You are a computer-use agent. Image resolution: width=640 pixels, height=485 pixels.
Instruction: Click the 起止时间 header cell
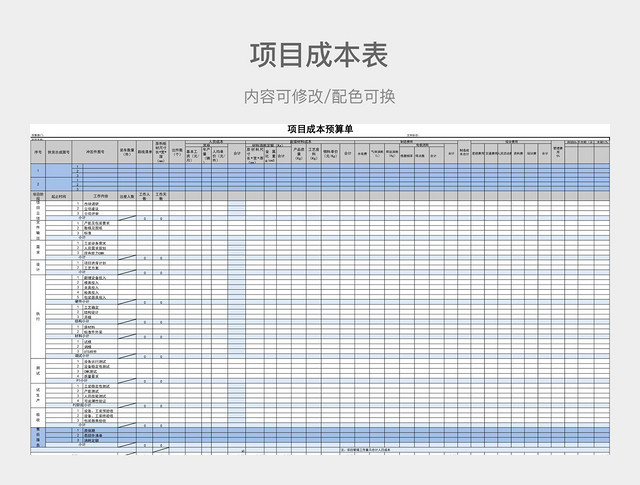pyautogui.click(x=58, y=196)
